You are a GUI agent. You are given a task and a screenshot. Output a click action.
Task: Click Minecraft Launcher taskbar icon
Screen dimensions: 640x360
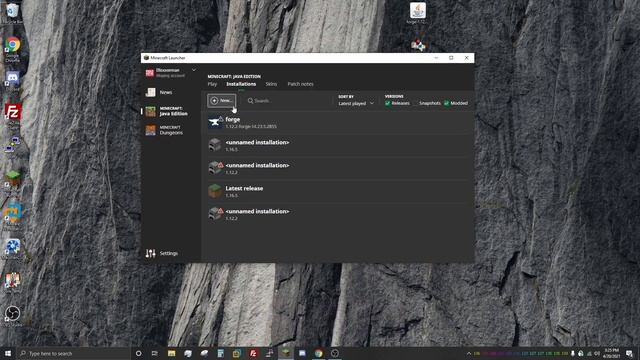(x=286, y=353)
